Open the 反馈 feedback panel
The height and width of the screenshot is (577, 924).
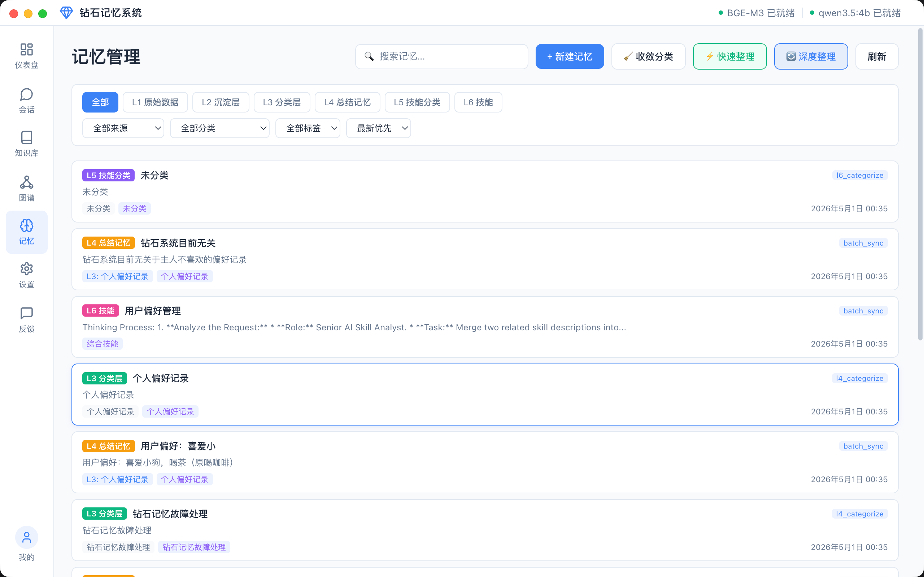[x=26, y=320]
